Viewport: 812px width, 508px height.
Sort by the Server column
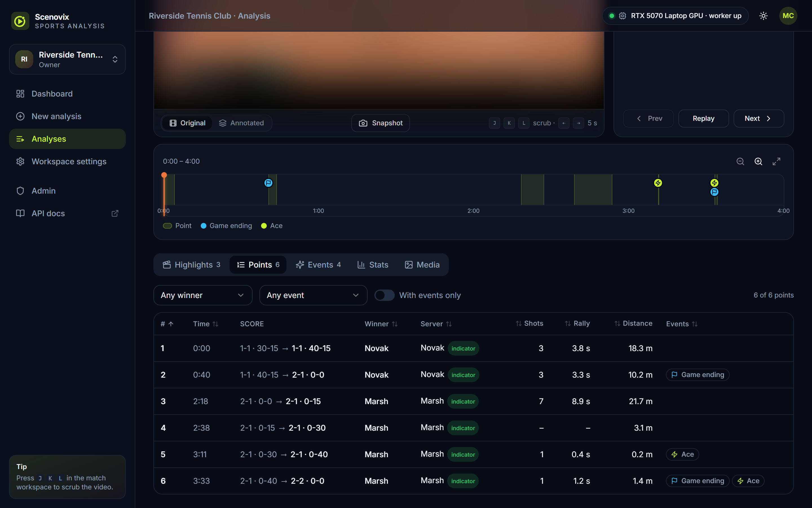click(x=436, y=324)
